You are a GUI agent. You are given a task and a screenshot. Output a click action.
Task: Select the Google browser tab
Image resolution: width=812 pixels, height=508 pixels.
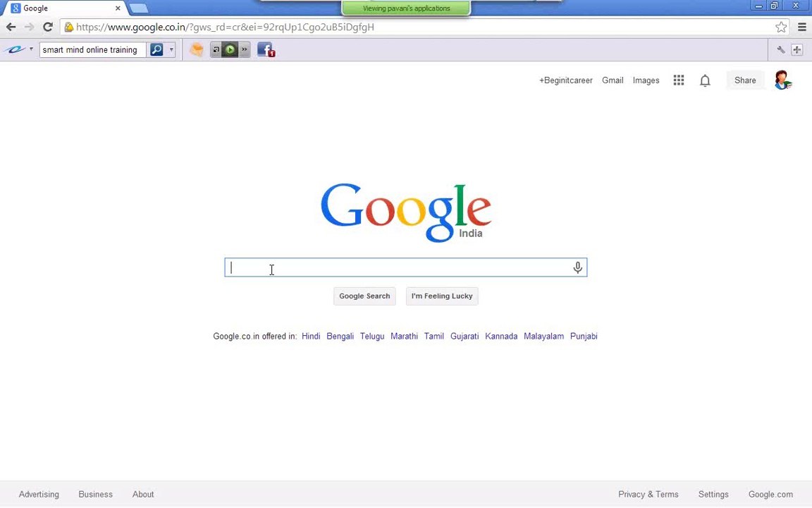pos(65,8)
